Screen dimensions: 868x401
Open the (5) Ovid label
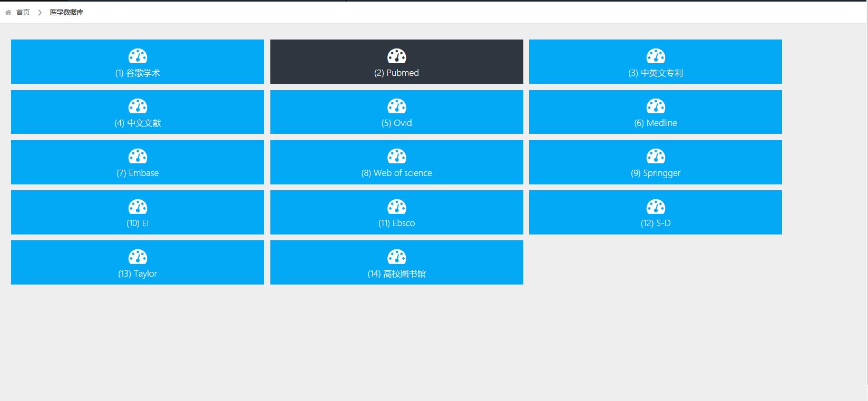coord(397,123)
